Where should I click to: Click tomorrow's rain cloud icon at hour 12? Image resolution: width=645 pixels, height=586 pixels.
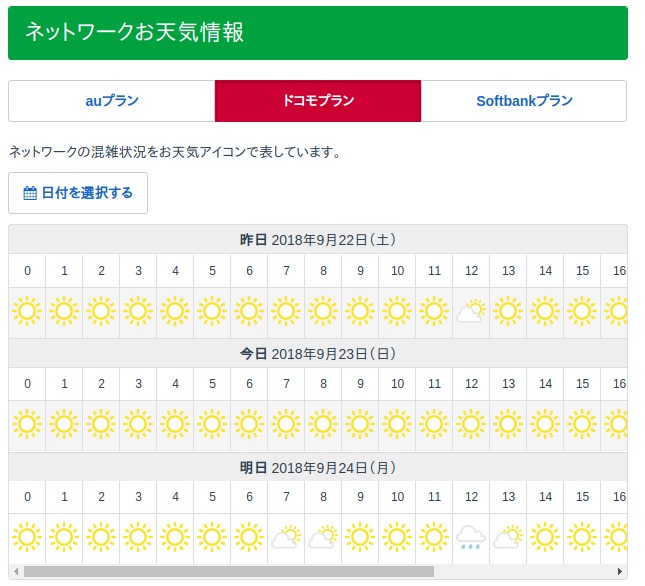471,538
